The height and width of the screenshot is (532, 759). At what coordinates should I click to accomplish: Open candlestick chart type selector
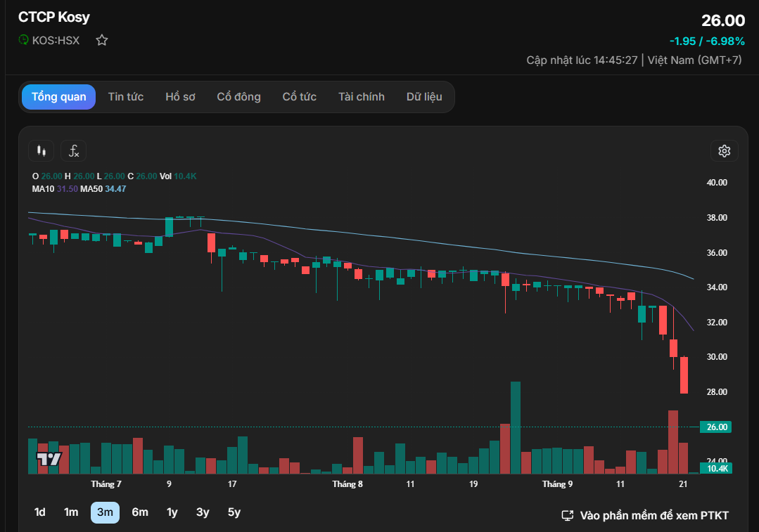[x=41, y=151]
